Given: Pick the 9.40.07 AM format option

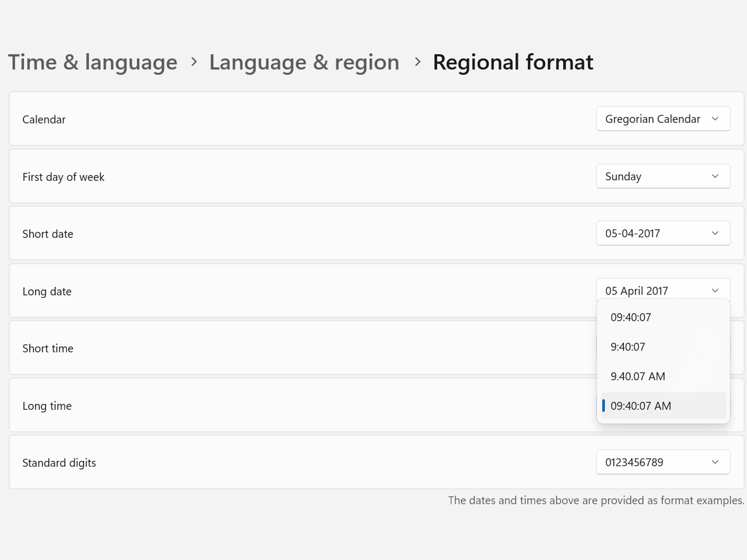Looking at the screenshot, I should (x=638, y=376).
